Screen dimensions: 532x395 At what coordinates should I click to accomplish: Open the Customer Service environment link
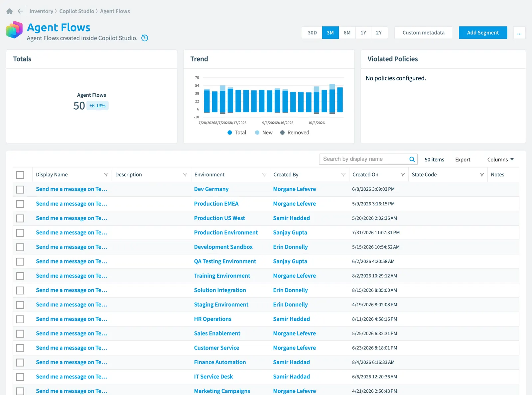tap(216, 348)
